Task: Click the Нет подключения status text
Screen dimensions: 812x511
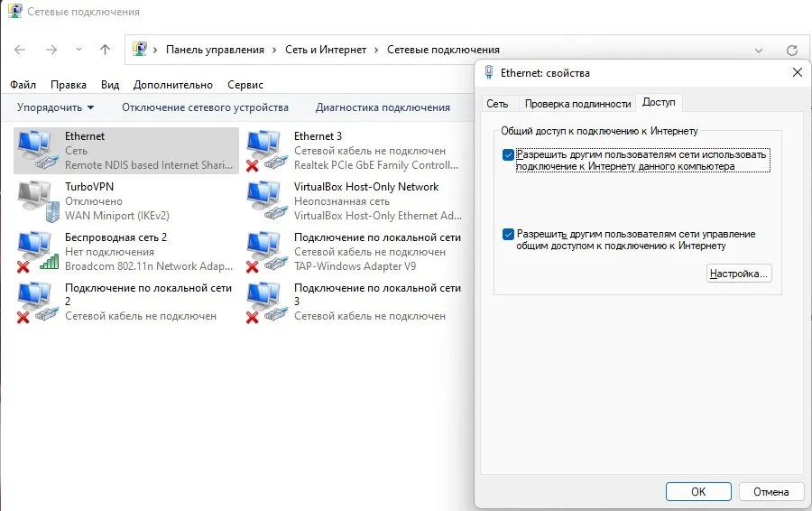Action: tap(109, 252)
